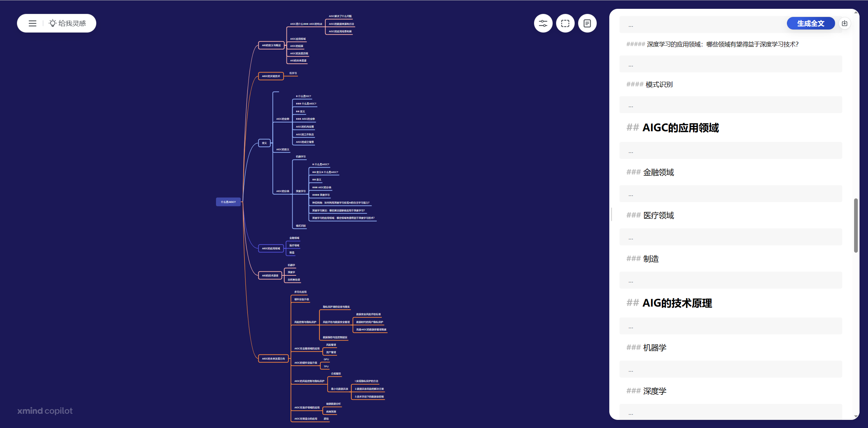
Task: Click placeholder text box under 医疗领域
Action: [730, 237]
